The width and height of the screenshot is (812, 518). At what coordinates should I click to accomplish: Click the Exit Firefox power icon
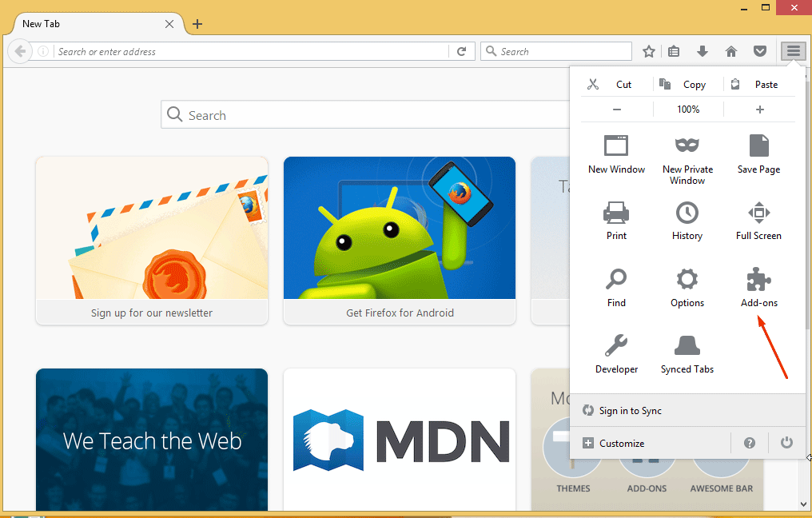pos(786,444)
